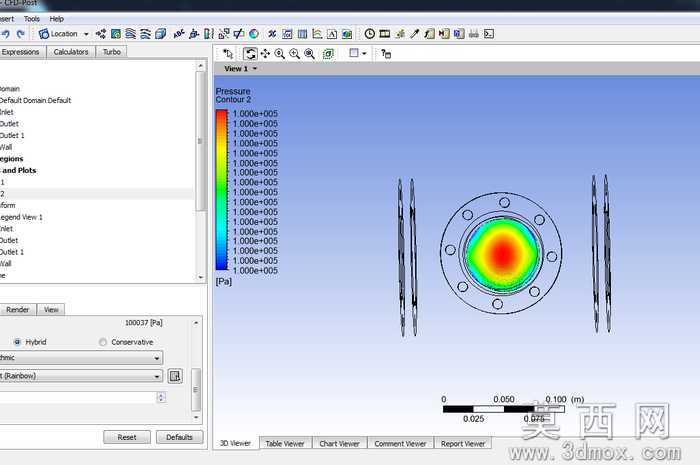Open the Function Calculator icon
This screenshot has width=700, height=465.
pyautogui.click(x=429, y=34)
